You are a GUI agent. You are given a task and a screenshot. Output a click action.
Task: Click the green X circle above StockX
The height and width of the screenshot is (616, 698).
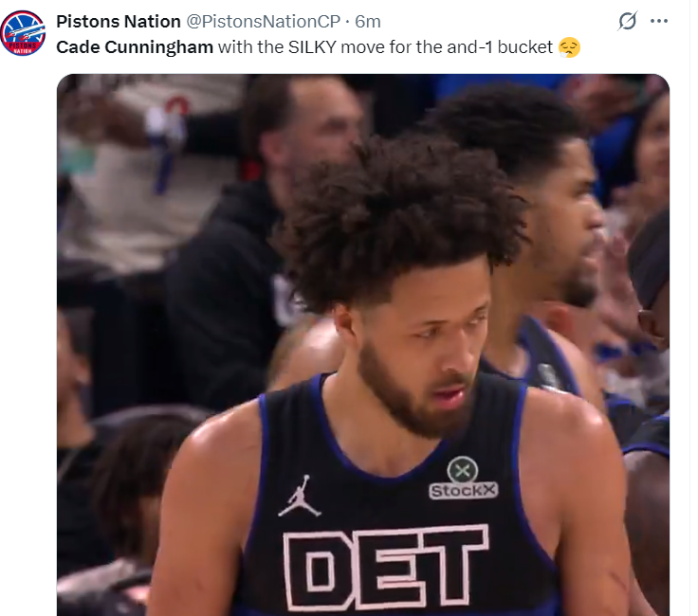click(463, 470)
